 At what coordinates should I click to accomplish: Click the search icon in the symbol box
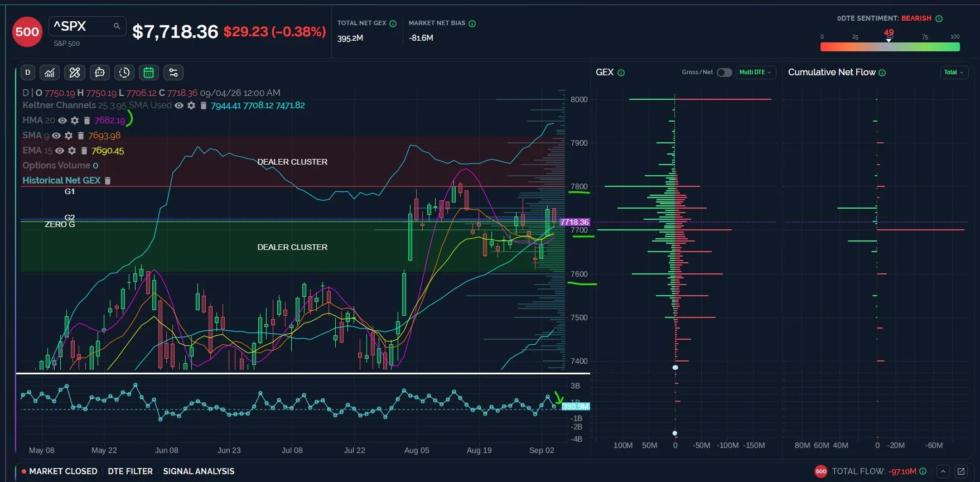point(117,26)
